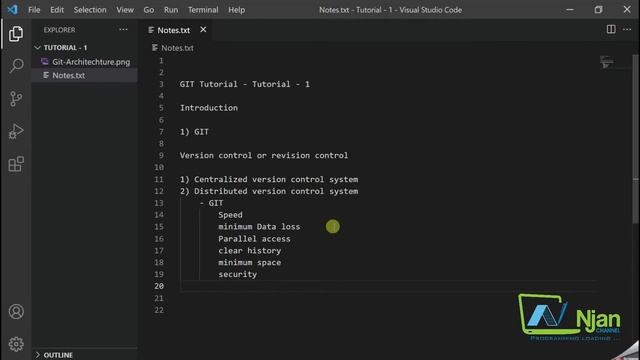Click the VS Code logo in title bar
This screenshot has width=640, height=360.
point(12,9)
